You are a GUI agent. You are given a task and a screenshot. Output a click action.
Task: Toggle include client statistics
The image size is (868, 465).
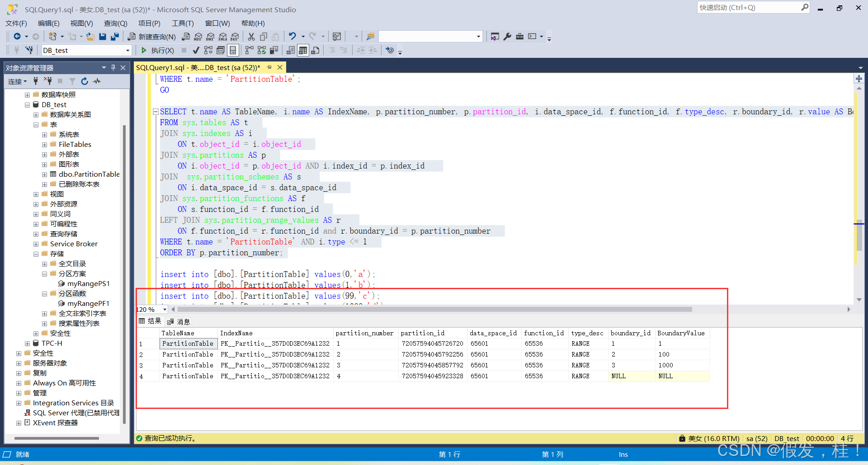pos(274,50)
